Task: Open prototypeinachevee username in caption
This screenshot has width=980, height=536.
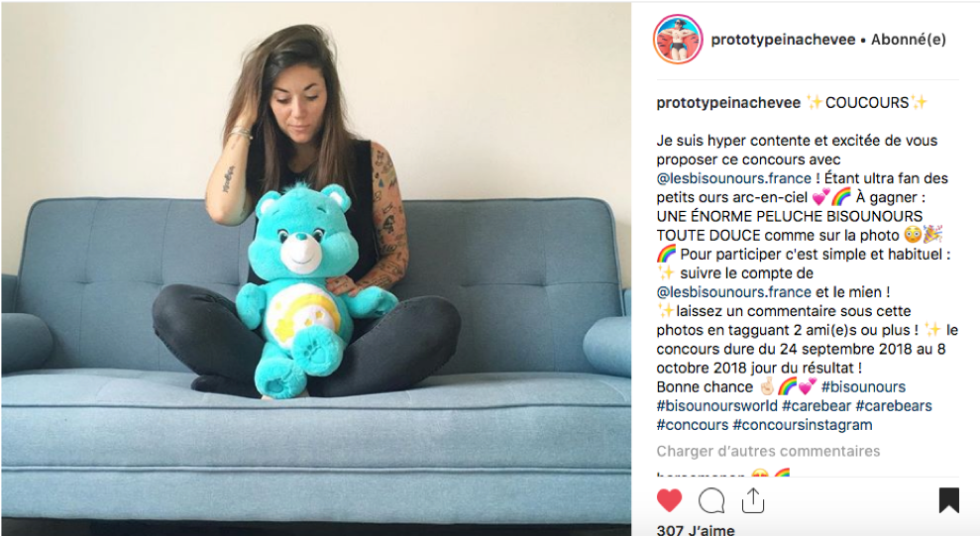Action: point(728,103)
